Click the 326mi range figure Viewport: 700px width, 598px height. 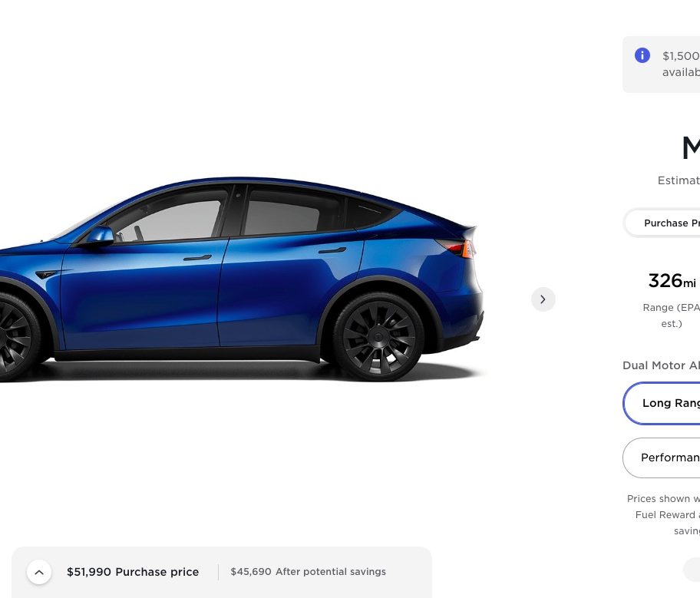[x=672, y=282]
